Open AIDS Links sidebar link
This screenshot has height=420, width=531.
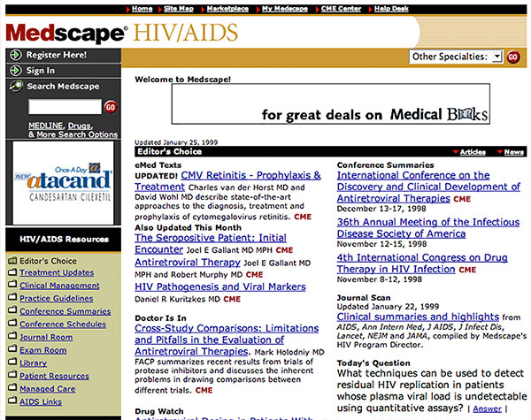[41, 402]
